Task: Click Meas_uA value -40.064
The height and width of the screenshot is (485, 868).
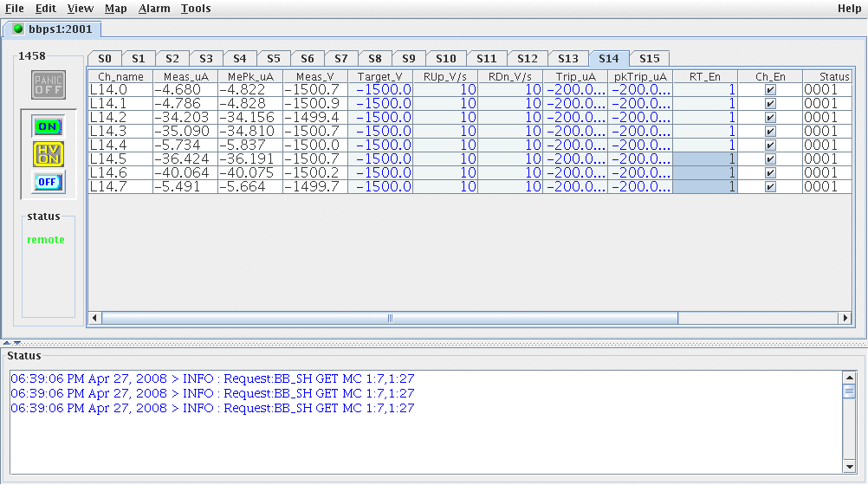Action: point(185,172)
